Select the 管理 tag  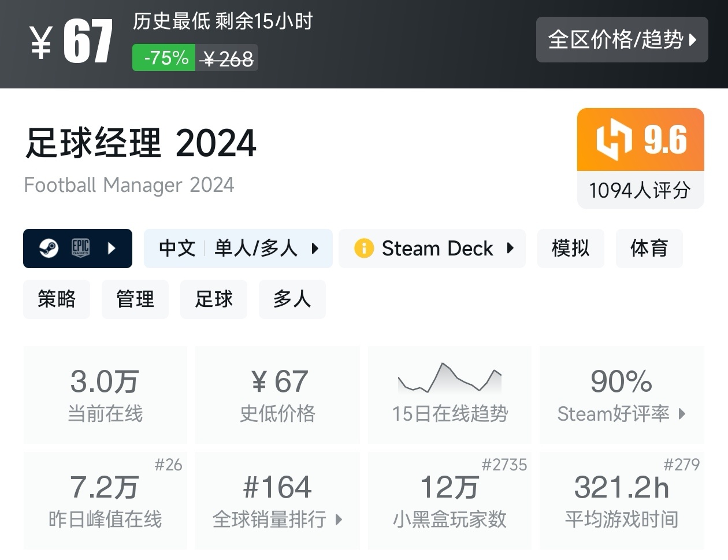135,299
